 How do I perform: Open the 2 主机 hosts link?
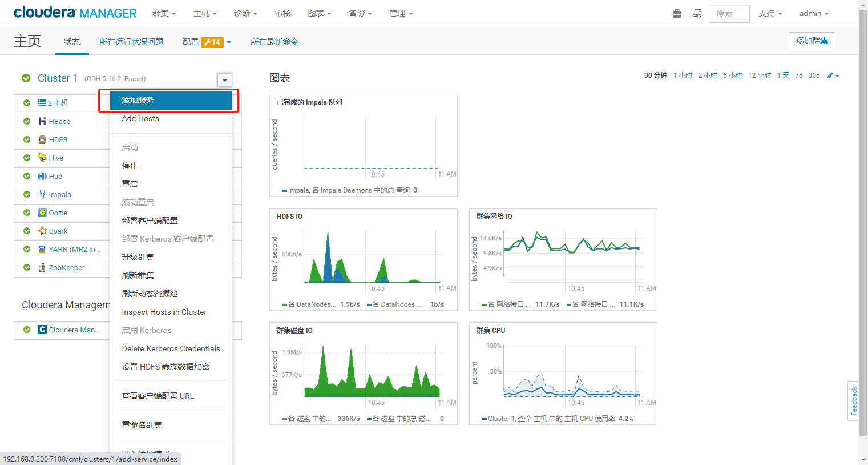click(x=58, y=103)
